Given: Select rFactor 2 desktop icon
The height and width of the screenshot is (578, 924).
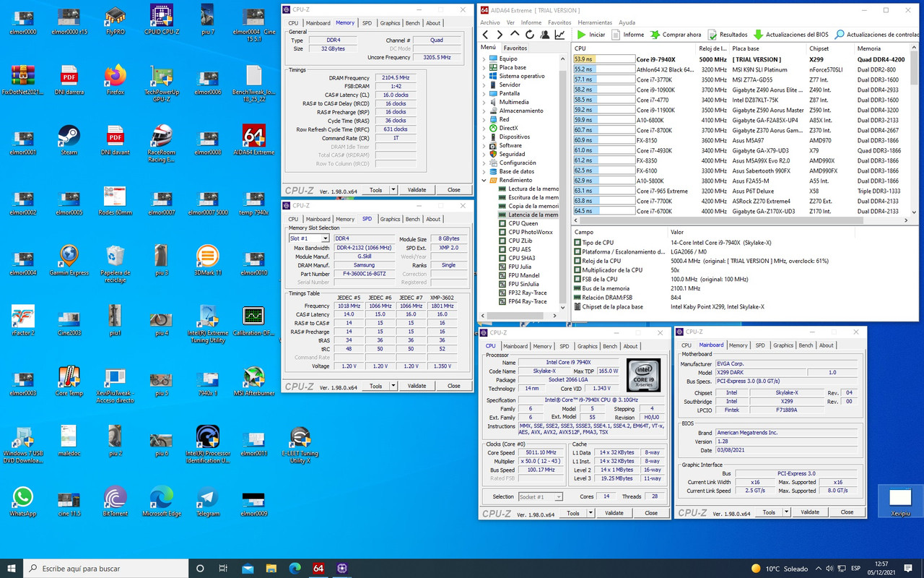Looking at the screenshot, I should (x=22, y=320).
